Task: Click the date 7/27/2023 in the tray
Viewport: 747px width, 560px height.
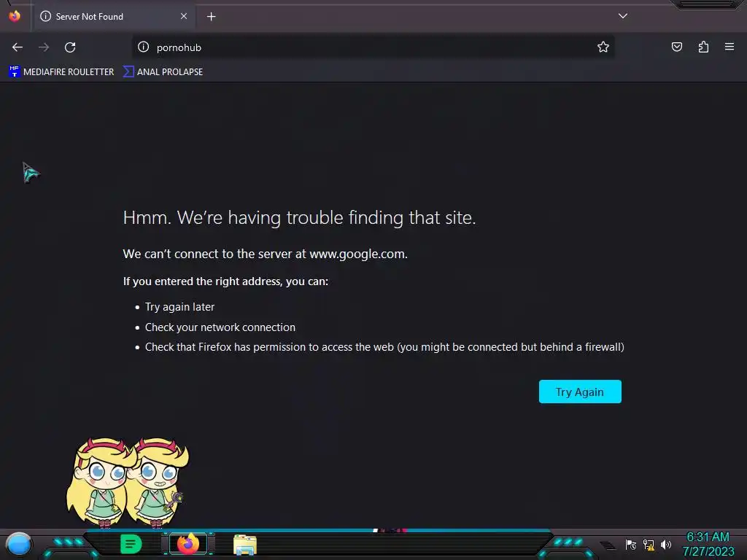Action: tap(708, 551)
